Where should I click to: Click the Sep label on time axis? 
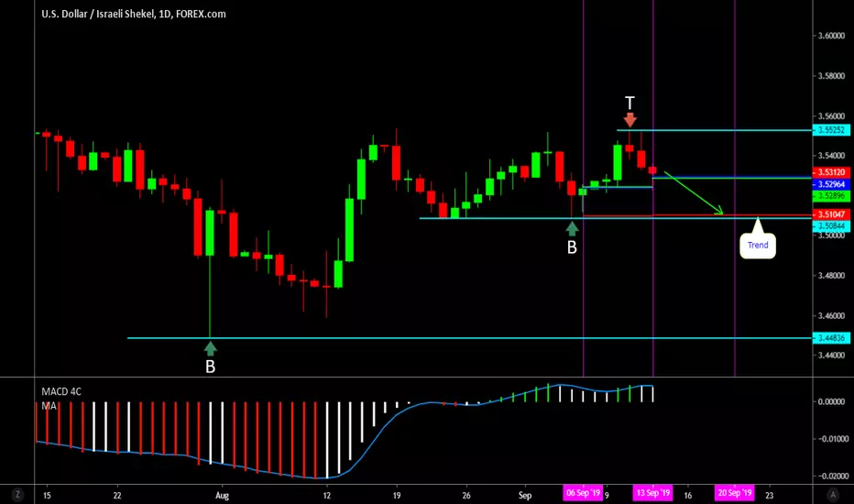point(524,495)
